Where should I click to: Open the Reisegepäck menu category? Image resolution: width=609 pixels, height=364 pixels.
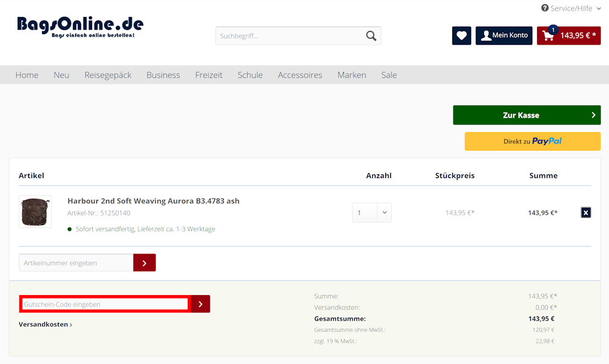[x=108, y=75]
